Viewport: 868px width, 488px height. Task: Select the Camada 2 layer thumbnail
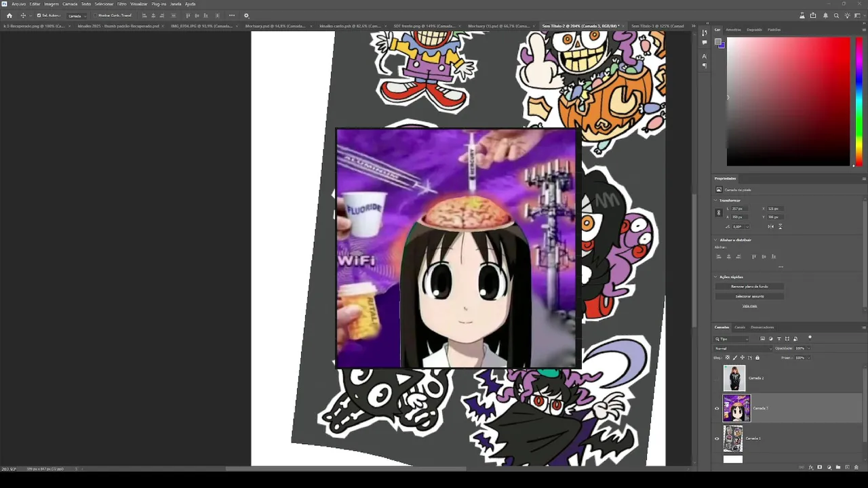(734, 378)
